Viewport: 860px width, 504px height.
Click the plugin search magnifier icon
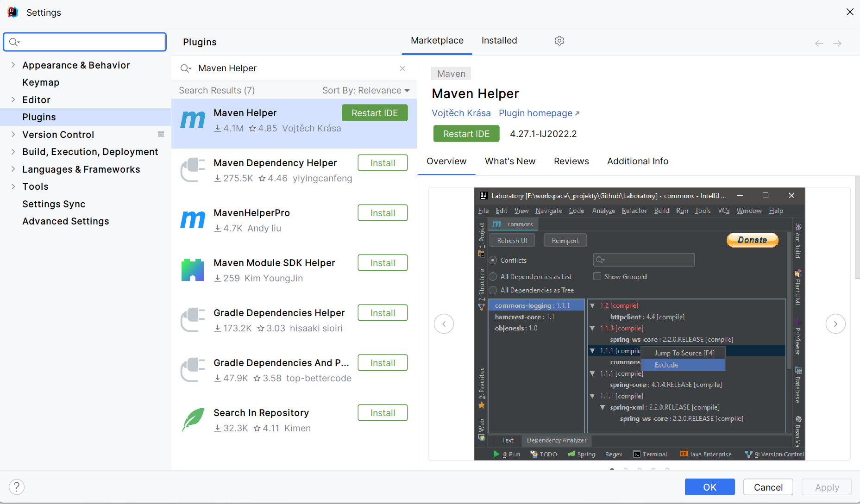tap(186, 68)
